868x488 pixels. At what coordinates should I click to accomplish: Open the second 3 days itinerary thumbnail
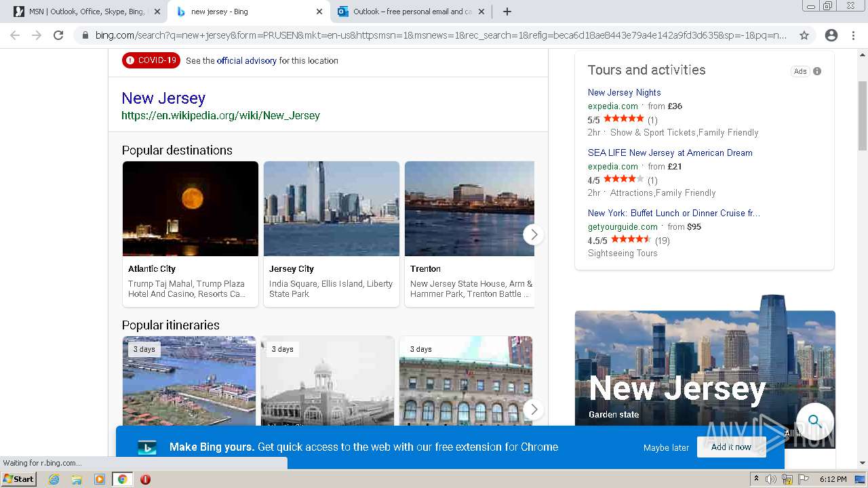tap(328, 381)
